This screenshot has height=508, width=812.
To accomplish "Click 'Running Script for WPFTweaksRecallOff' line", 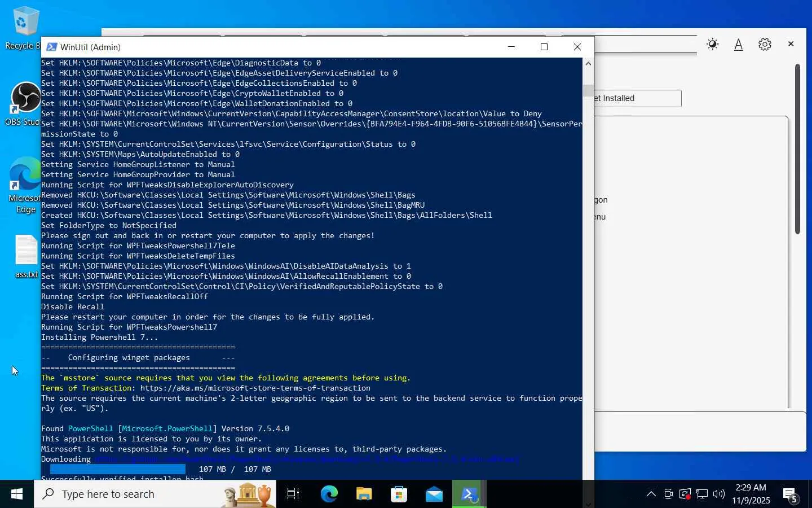I will click(x=125, y=296).
